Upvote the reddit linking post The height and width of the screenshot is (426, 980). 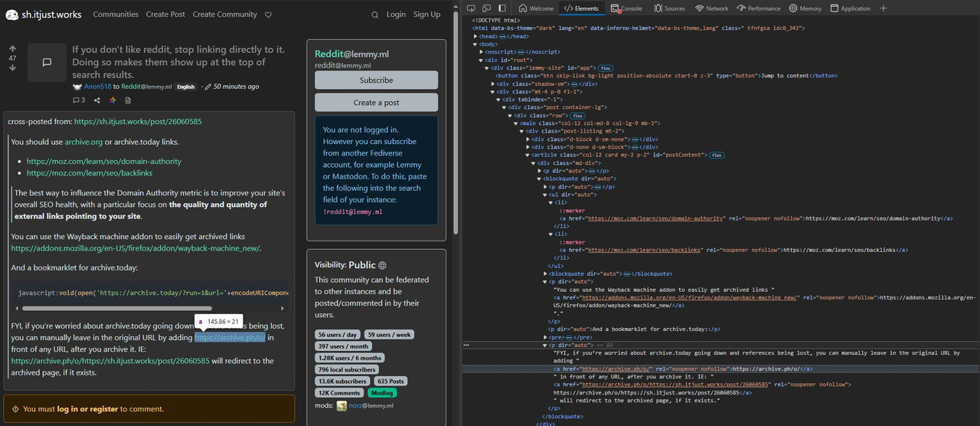12,48
